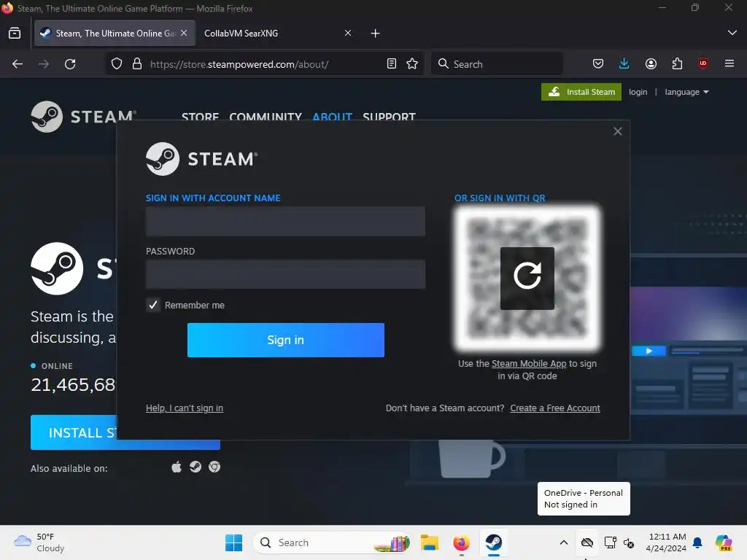Open File Explorer from taskbar
Viewport: 747px width, 560px height.
429,542
